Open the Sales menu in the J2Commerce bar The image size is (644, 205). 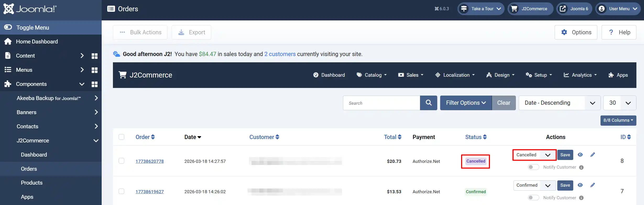pos(411,75)
